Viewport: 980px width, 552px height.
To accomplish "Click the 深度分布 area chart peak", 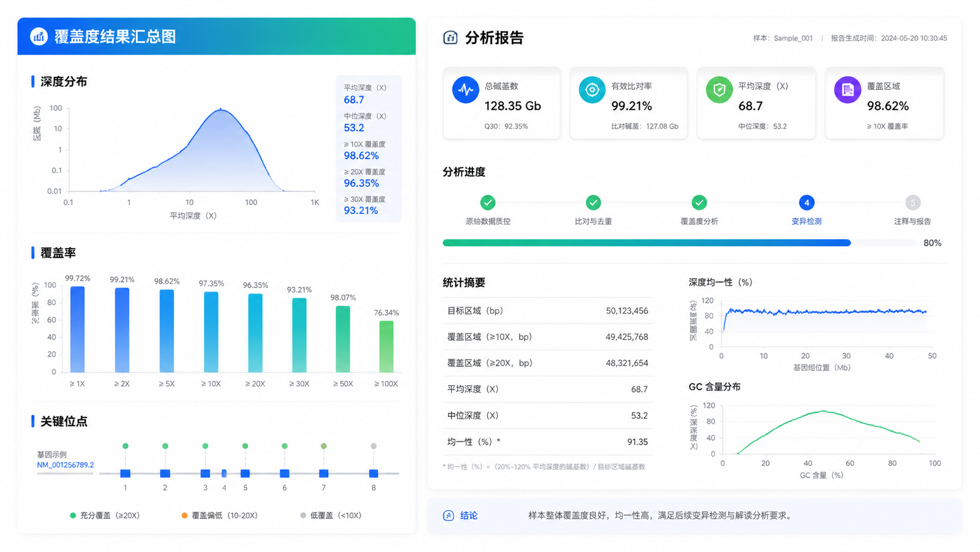I will pos(220,110).
